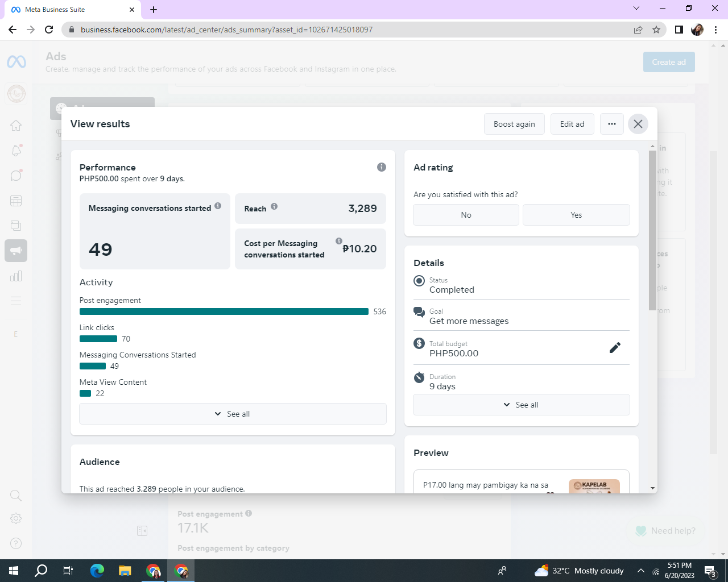Image resolution: width=728 pixels, height=582 pixels.
Task: Open Windows Start menu
Action: (x=14, y=571)
